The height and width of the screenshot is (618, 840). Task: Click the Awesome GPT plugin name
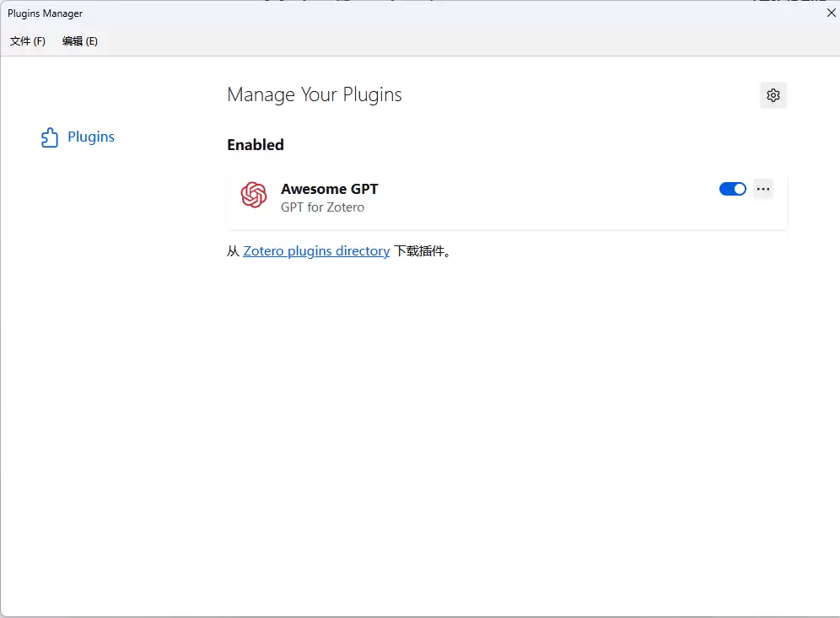(329, 189)
